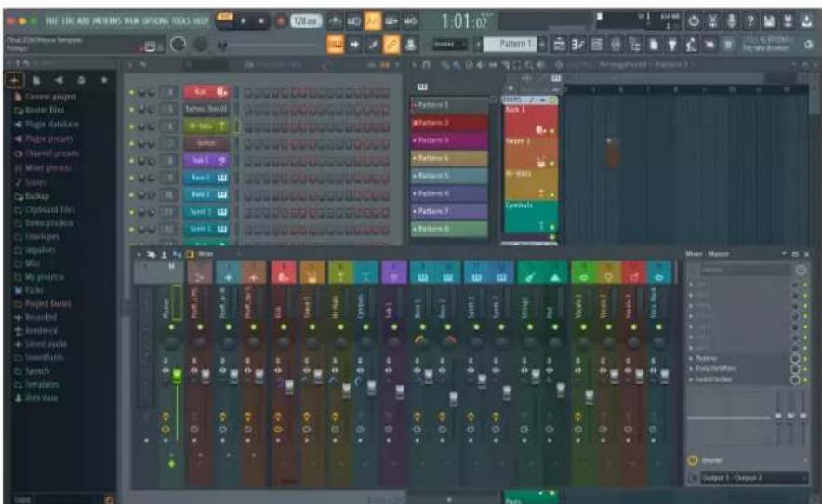Viewport: 822px width, 504px height.
Task: Open the VIEW menu
Action: pos(133,21)
